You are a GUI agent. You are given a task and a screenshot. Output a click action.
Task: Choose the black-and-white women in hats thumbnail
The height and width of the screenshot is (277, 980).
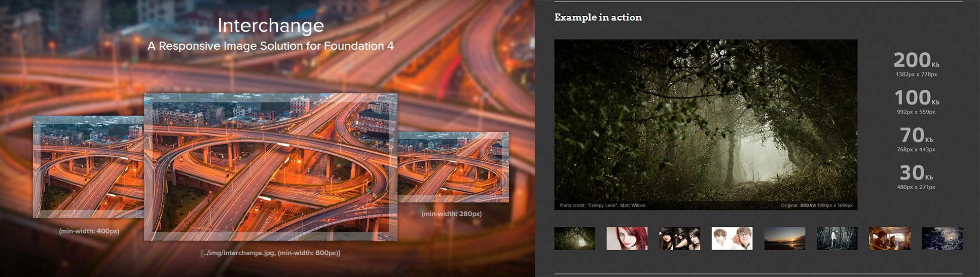679,238
